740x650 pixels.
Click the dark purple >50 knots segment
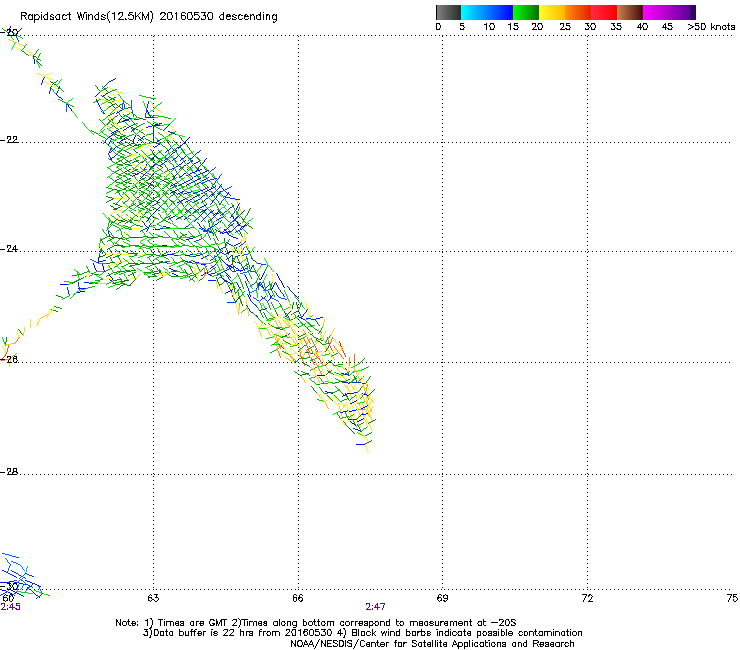(x=693, y=12)
